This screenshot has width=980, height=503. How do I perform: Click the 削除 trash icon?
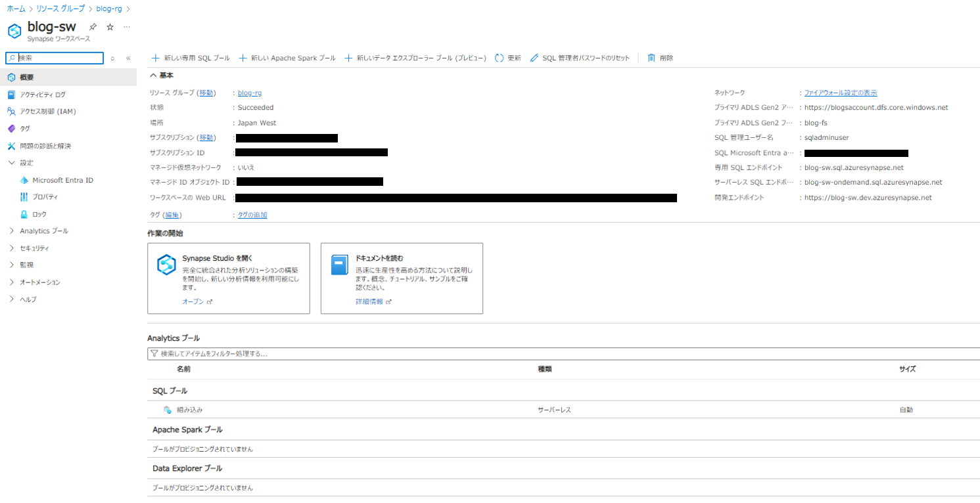click(x=651, y=58)
